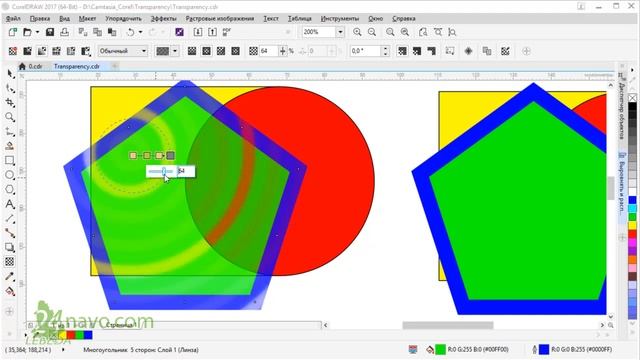Click the Страница 1 page tab
This screenshot has width=640, height=360.
(x=121, y=325)
